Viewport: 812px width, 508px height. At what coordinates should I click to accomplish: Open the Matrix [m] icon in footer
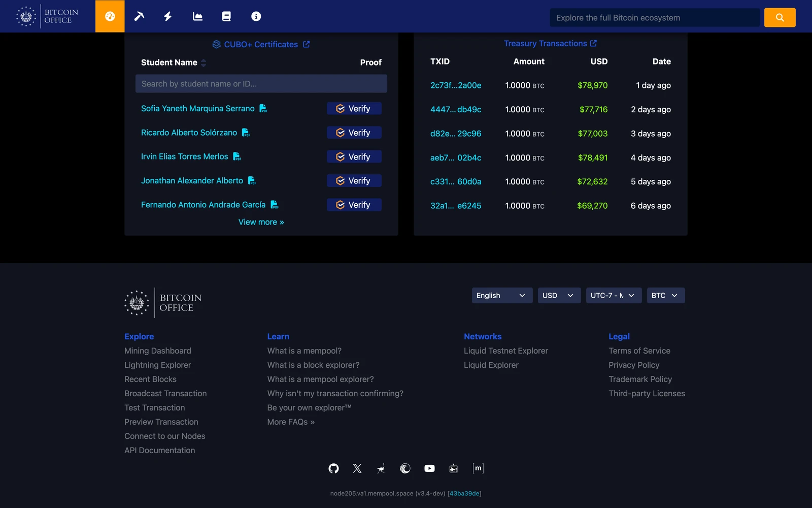pyautogui.click(x=478, y=468)
